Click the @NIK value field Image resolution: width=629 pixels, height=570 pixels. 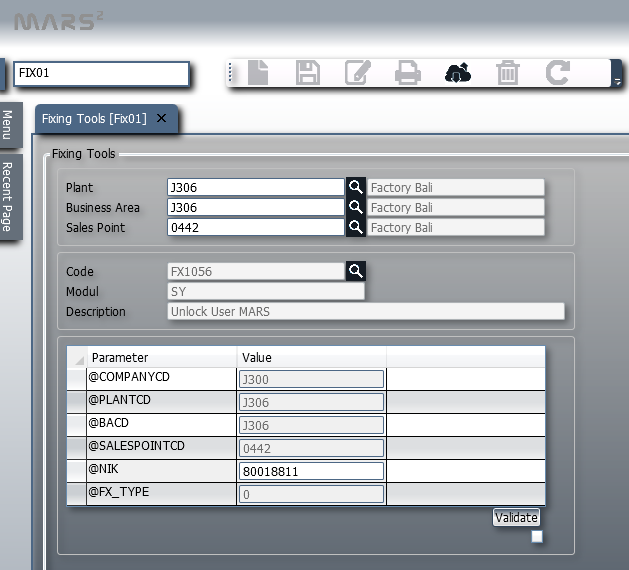pyautogui.click(x=311, y=471)
